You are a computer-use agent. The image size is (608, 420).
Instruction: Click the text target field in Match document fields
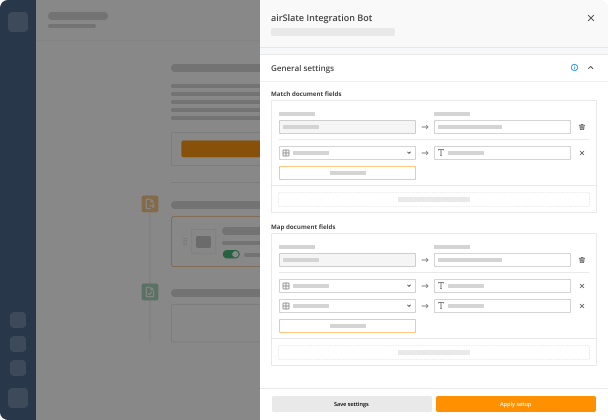[502, 153]
